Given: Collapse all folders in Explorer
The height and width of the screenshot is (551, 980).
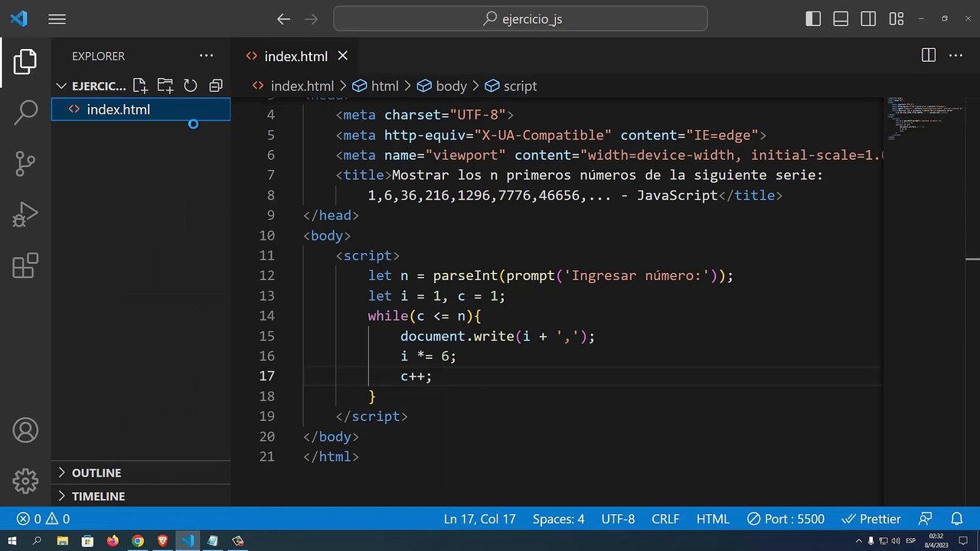Looking at the screenshot, I should coord(216,86).
